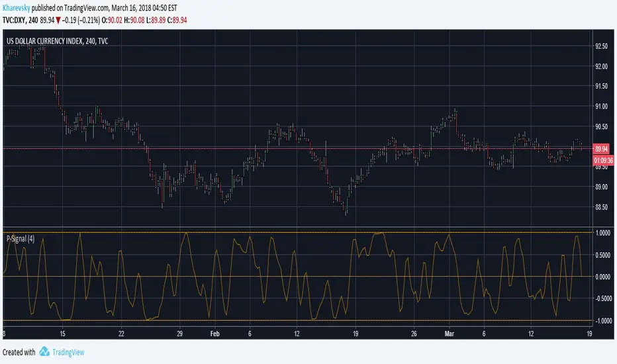Click the 92.50 level on price scale

coord(601,46)
